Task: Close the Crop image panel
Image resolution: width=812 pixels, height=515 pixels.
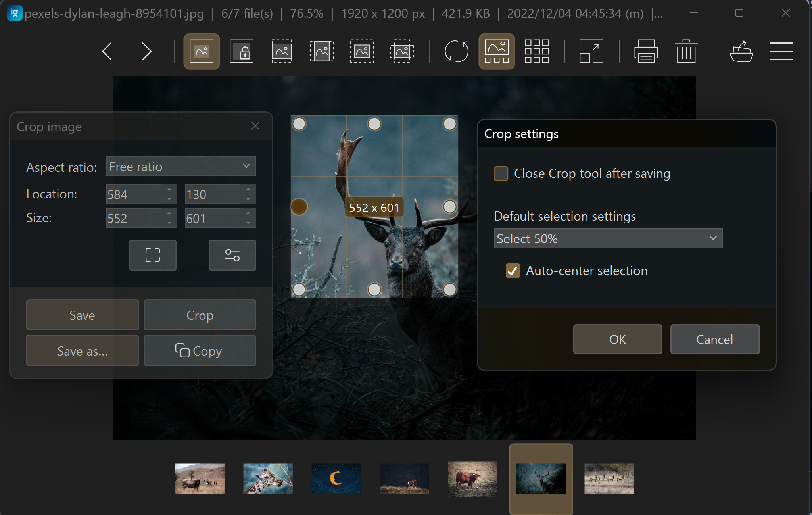Action: pyautogui.click(x=255, y=126)
